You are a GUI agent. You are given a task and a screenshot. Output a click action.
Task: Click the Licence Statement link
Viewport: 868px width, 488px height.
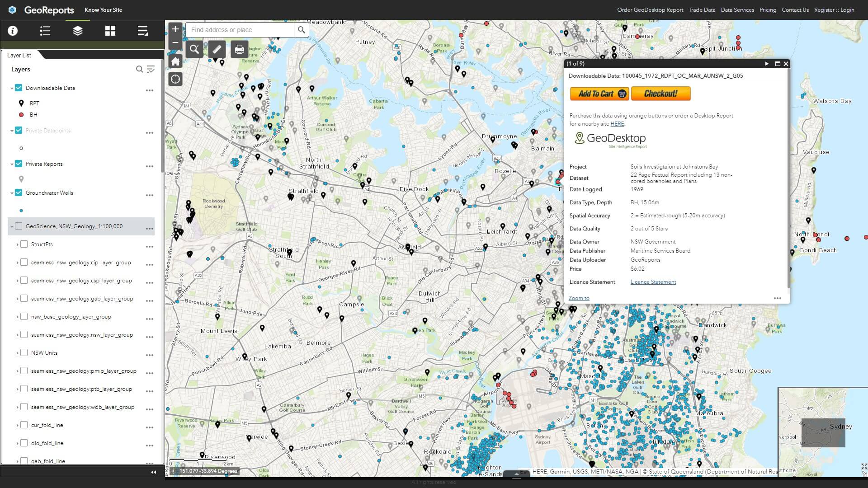point(653,281)
